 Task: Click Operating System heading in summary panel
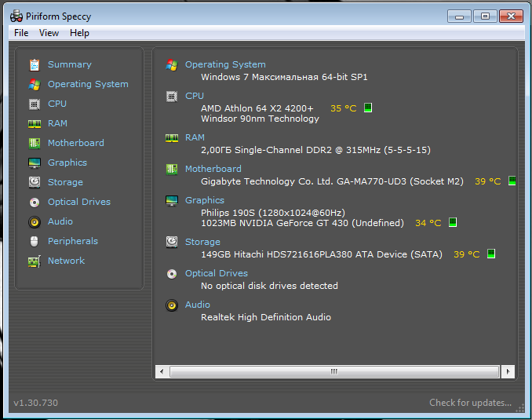pos(225,64)
